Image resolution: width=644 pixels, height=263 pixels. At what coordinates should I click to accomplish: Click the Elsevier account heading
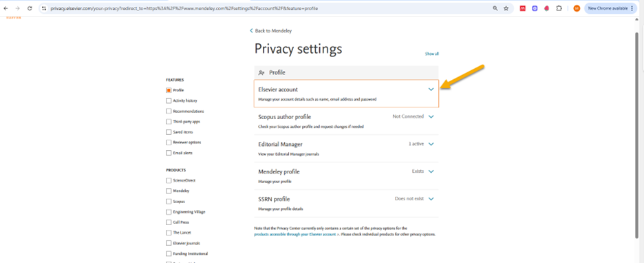pyautogui.click(x=278, y=90)
